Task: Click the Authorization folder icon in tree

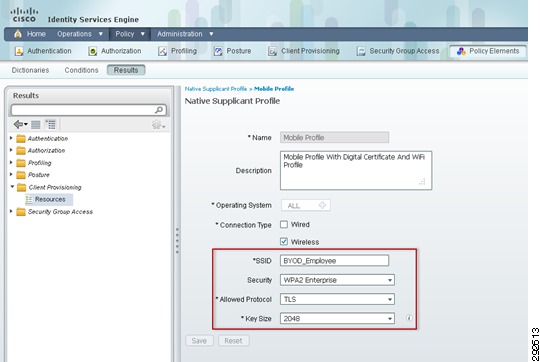Action: coord(21,151)
